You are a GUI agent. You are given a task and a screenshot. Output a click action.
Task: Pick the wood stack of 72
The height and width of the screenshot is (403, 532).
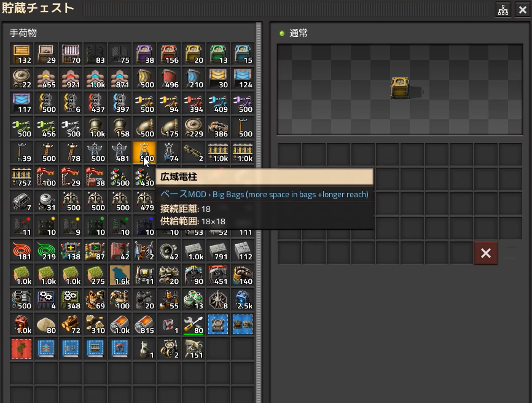[x=71, y=324]
